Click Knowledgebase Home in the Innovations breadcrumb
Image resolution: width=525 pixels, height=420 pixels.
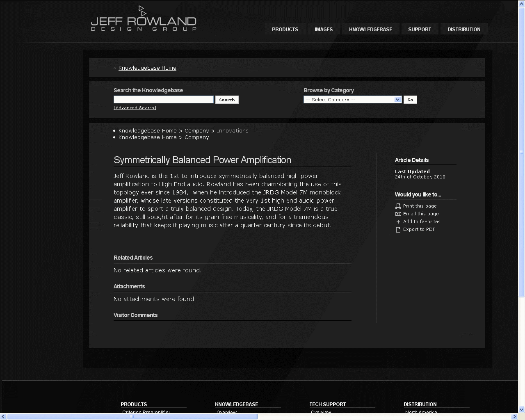[x=148, y=131]
